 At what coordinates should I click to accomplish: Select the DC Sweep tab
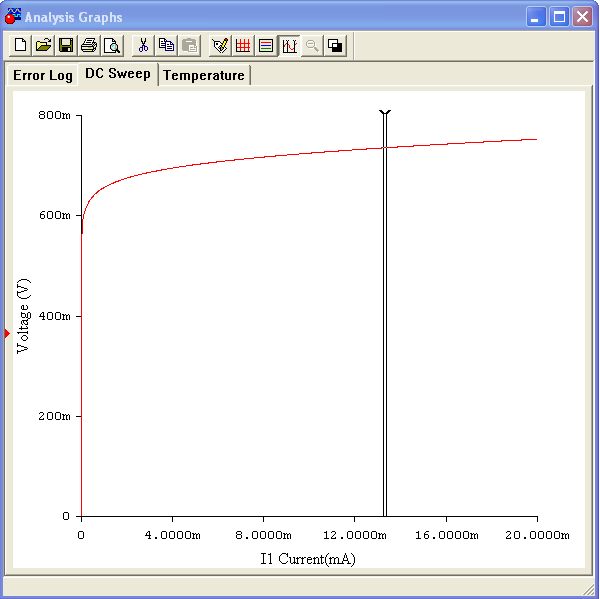coord(118,73)
